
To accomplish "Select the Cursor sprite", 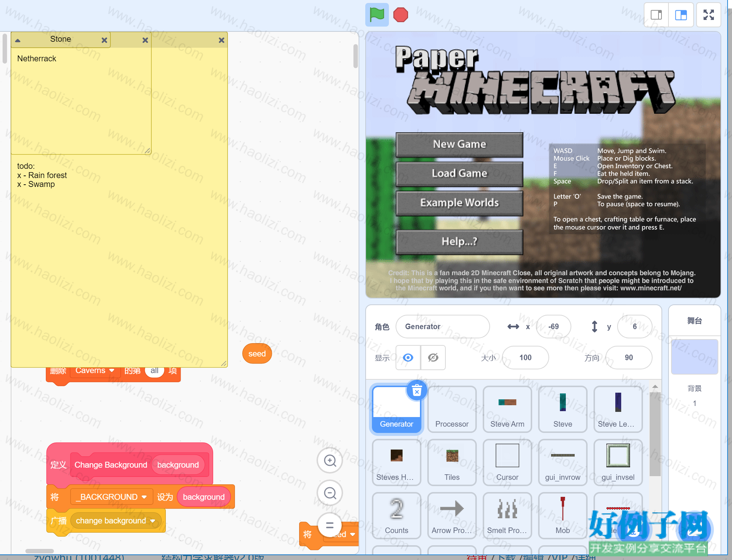I will 507,462.
